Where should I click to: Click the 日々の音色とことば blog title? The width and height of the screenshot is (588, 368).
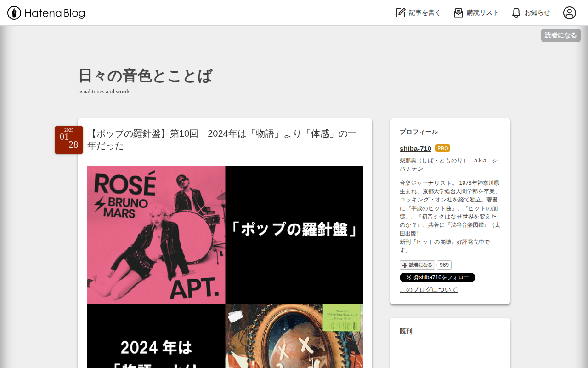145,76
